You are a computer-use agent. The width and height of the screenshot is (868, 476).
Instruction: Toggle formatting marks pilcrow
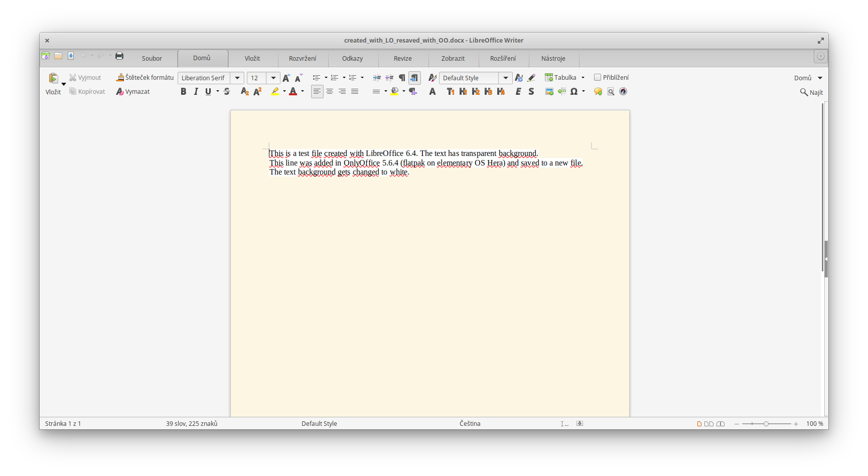[x=402, y=78]
